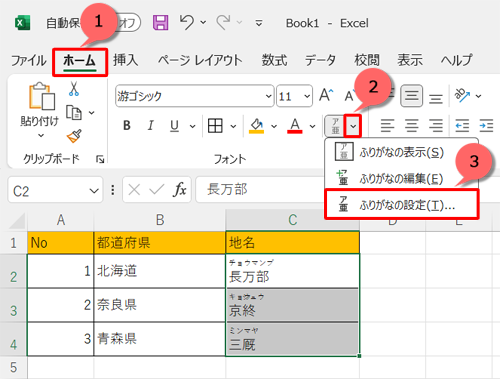
Task: Toggle middle vertical alignment
Action: point(412,96)
